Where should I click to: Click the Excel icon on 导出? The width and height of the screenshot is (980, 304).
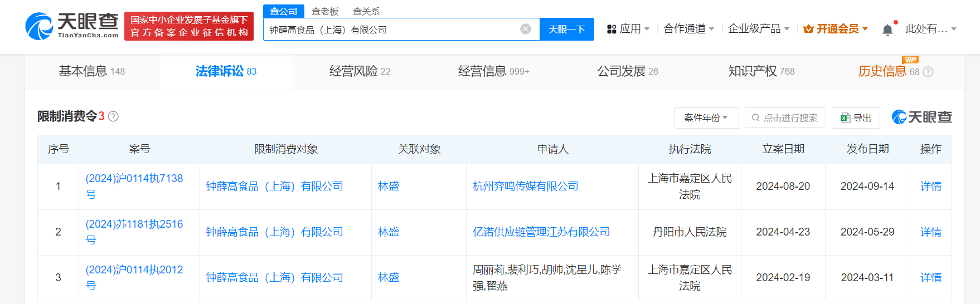coord(846,118)
